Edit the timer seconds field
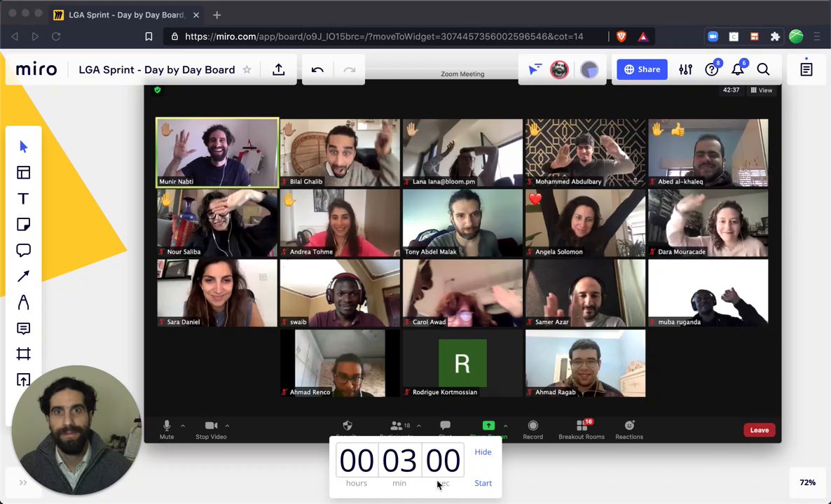The image size is (831, 504). point(443,460)
